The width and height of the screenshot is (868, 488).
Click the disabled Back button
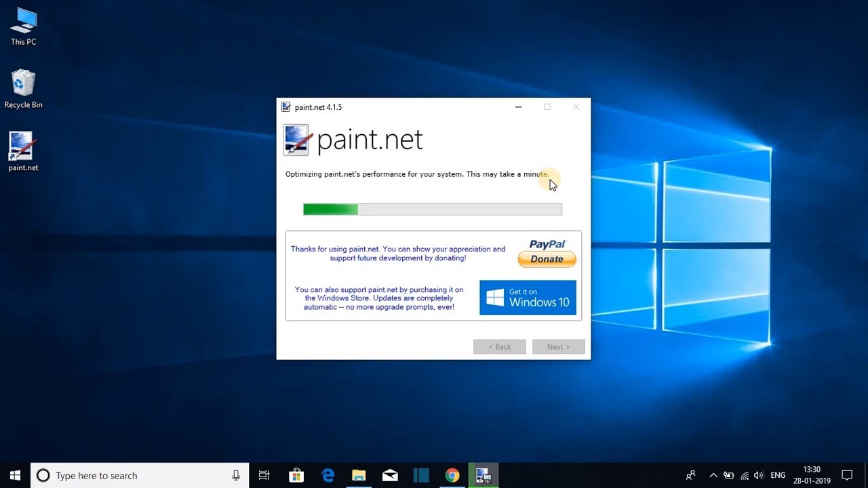pos(500,347)
